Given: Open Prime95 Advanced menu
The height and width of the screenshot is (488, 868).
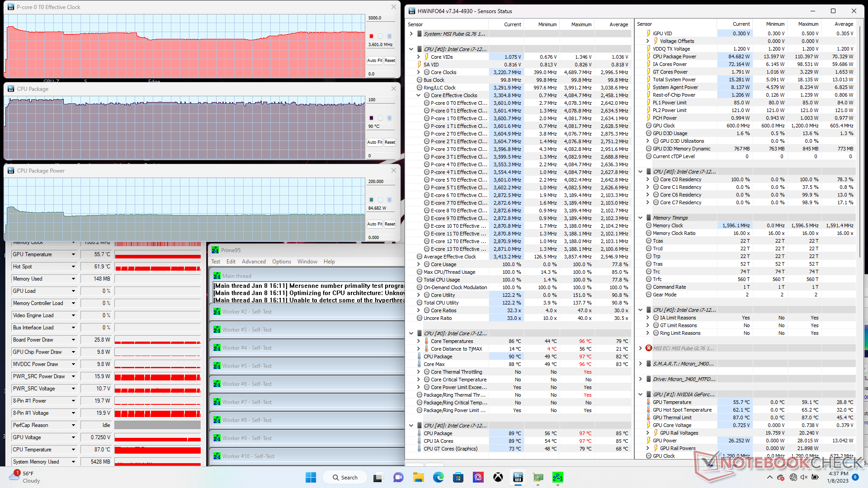Looking at the screenshot, I should tap(254, 262).
